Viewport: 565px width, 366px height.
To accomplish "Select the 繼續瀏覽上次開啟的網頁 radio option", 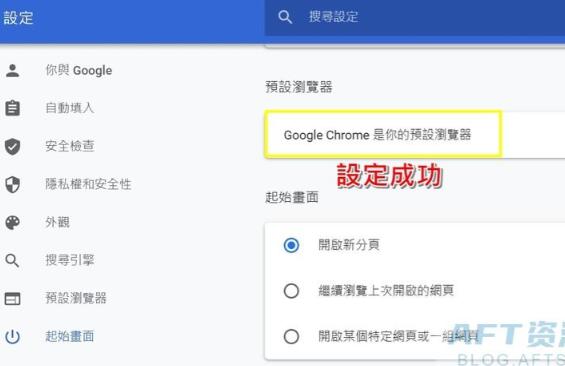I will (291, 291).
